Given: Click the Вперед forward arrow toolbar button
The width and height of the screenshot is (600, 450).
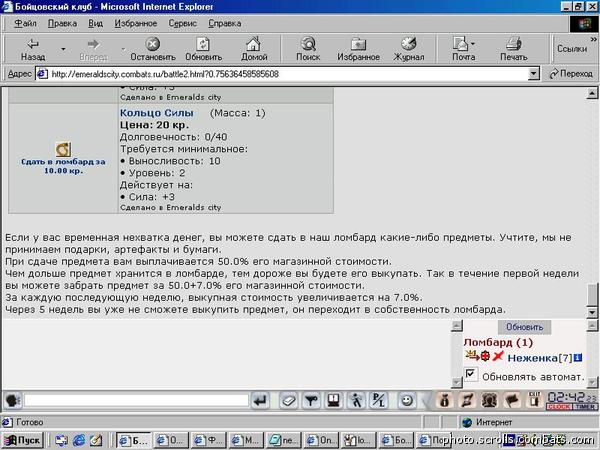Looking at the screenshot, I should click(x=93, y=49).
